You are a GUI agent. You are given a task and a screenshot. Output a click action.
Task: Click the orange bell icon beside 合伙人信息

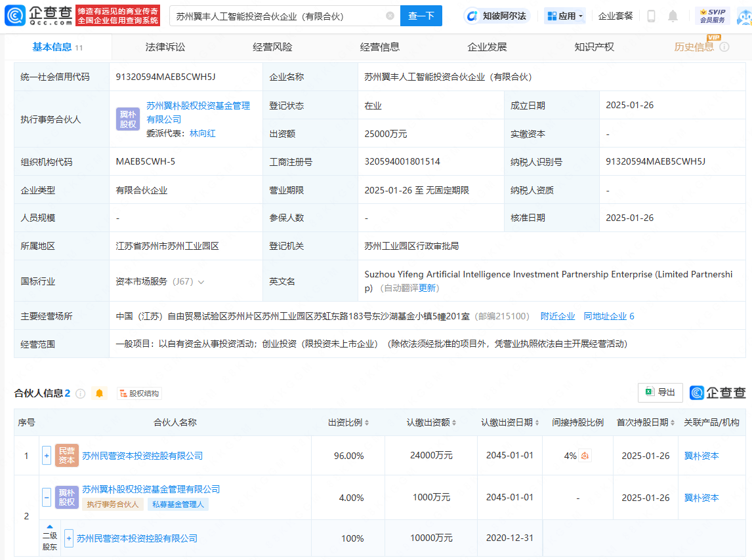click(99, 393)
